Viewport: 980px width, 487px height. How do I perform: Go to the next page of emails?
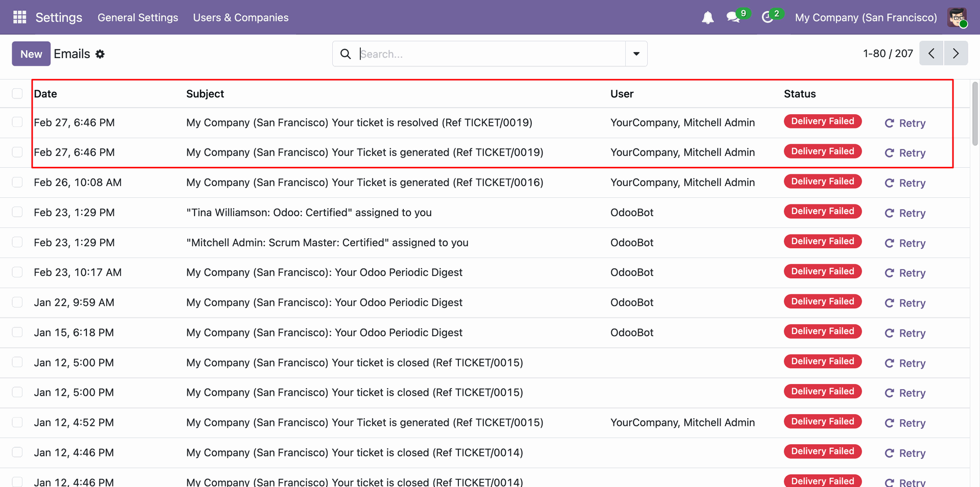point(955,54)
